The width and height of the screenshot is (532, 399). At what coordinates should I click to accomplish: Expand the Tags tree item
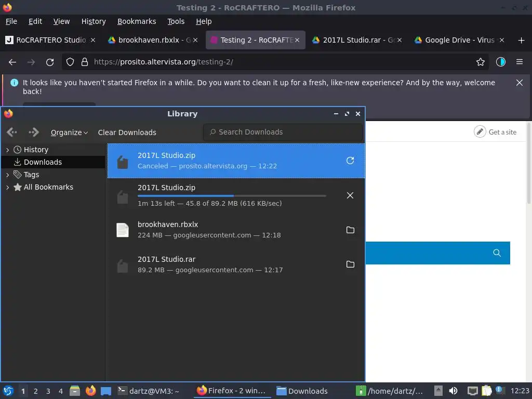(x=7, y=175)
